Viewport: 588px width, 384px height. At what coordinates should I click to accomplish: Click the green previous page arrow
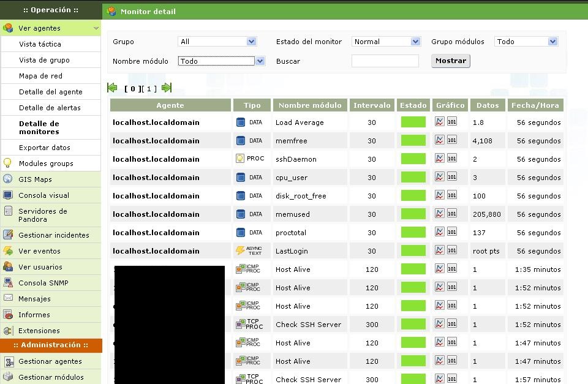(112, 88)
